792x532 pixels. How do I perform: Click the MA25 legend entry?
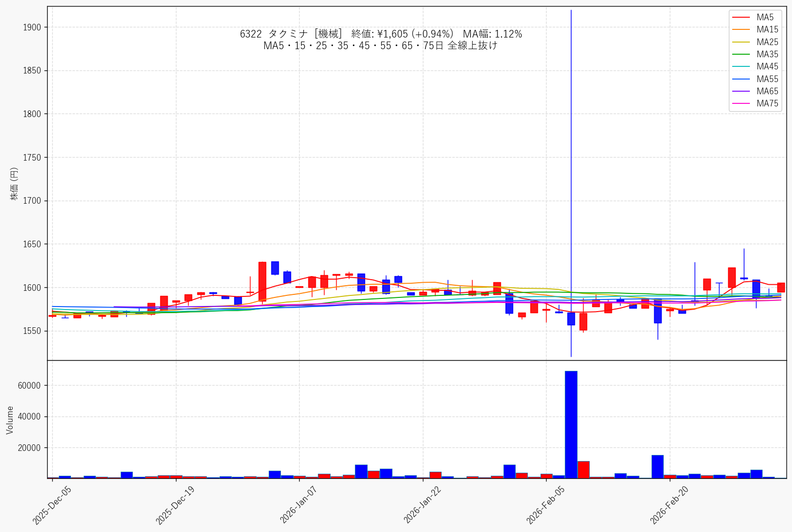[x=755, y=42]
